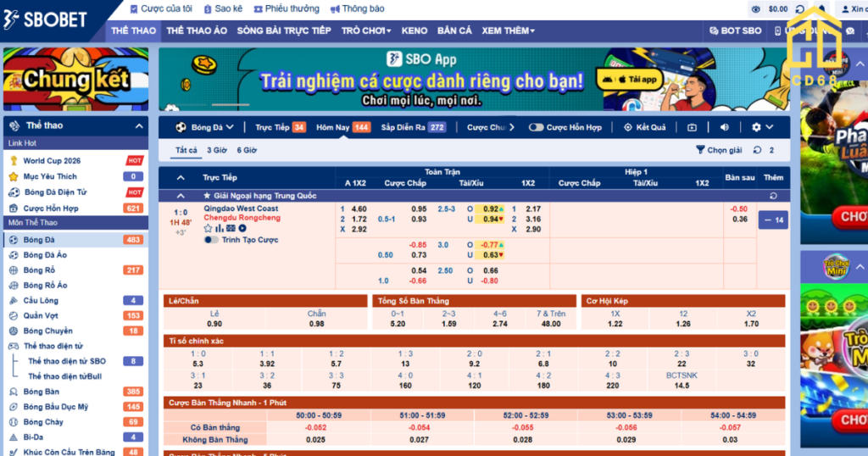Click the Bóng Đá soccer ball sidebar icon
The image size is (868, 456).
[x=14, y=240]
